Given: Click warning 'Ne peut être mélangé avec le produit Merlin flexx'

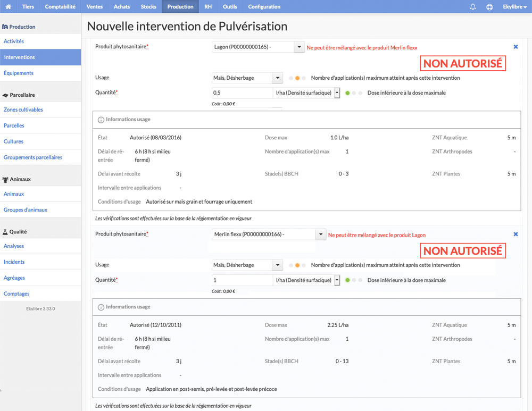Looking at the screenshot, I should tap(362, 48).
